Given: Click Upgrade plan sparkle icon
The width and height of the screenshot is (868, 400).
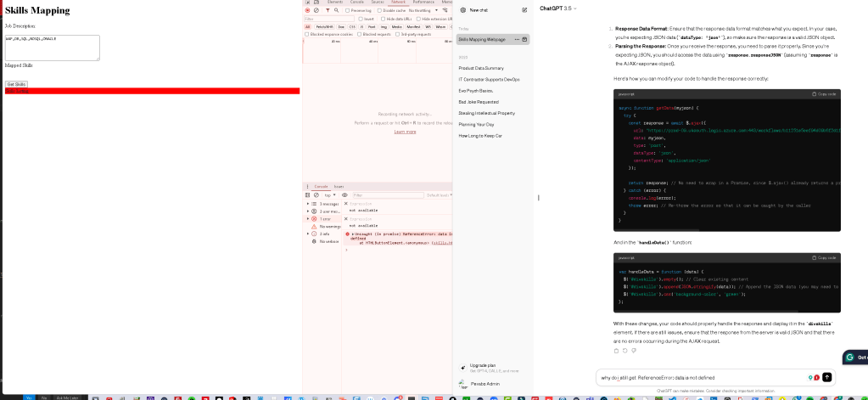Looking at the screenshot, I should 462,368.
